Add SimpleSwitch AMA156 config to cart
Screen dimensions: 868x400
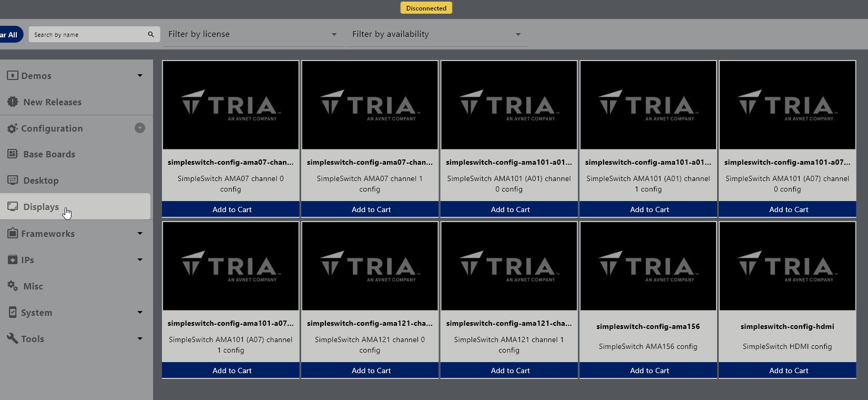[648, 371]
